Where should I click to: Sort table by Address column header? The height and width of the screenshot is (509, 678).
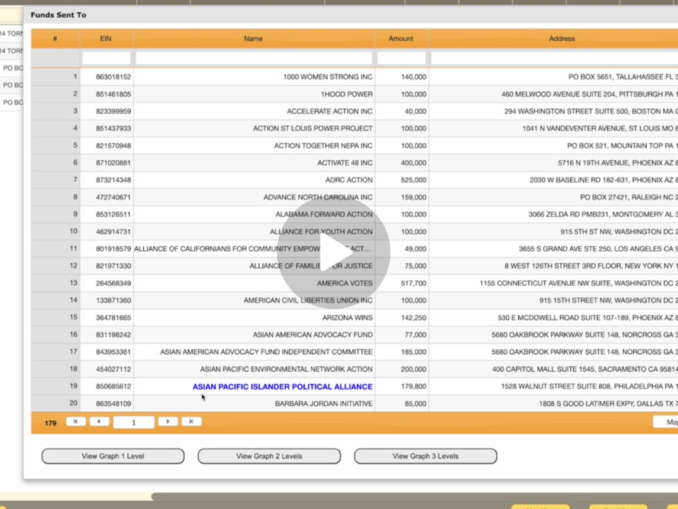[561, 39]
